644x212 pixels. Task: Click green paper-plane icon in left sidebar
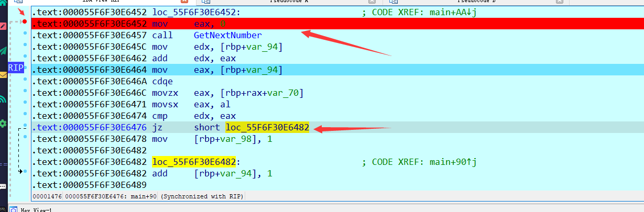pyautogui.click(x=3, y=51)
